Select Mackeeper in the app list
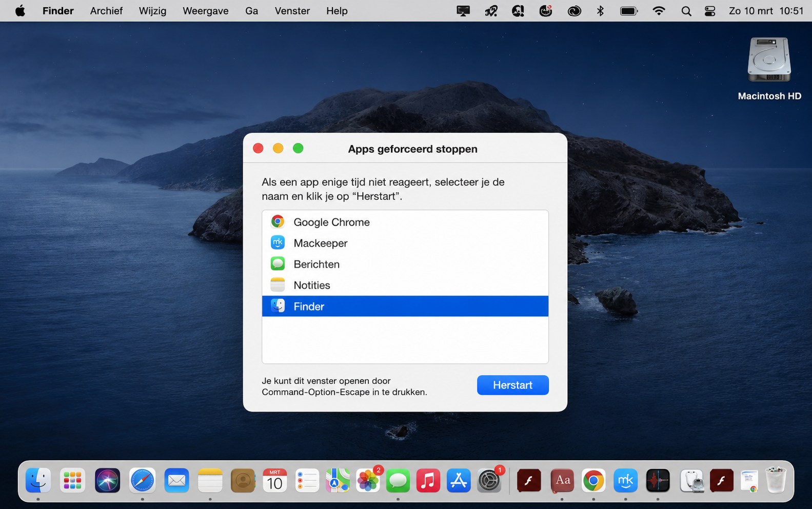 coord(405,243)
